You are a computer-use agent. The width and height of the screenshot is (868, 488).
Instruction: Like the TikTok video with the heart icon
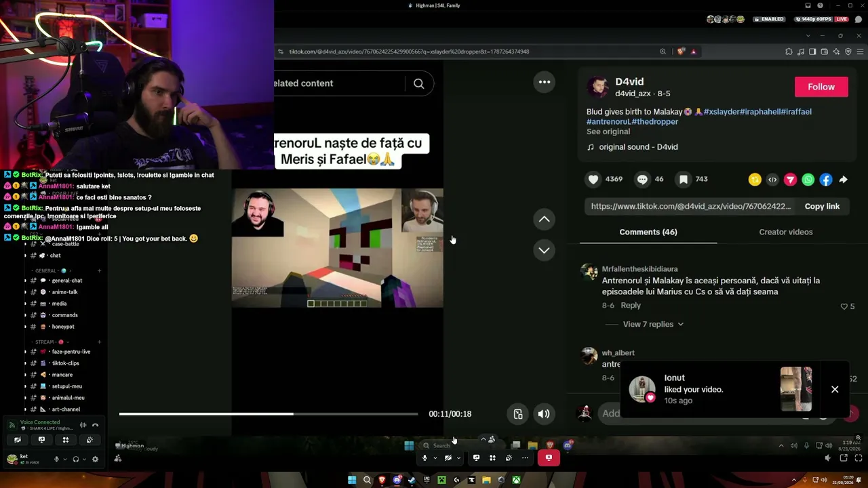point(593,179)
